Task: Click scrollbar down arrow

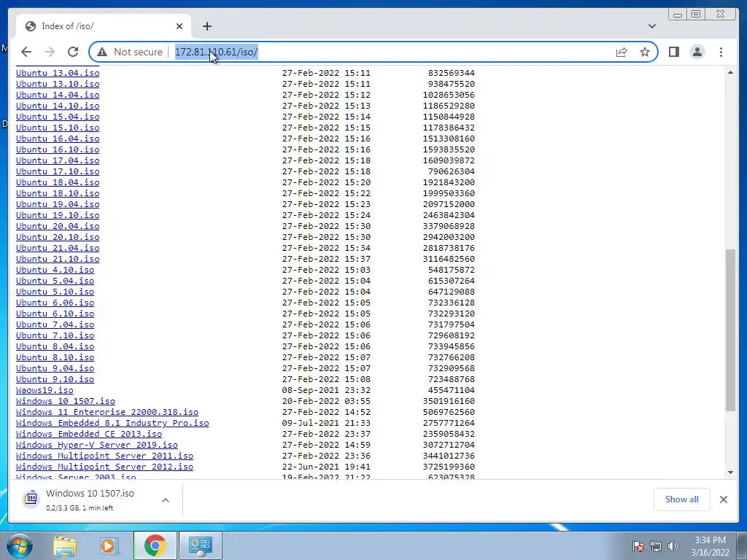Action: coord(730,472)
